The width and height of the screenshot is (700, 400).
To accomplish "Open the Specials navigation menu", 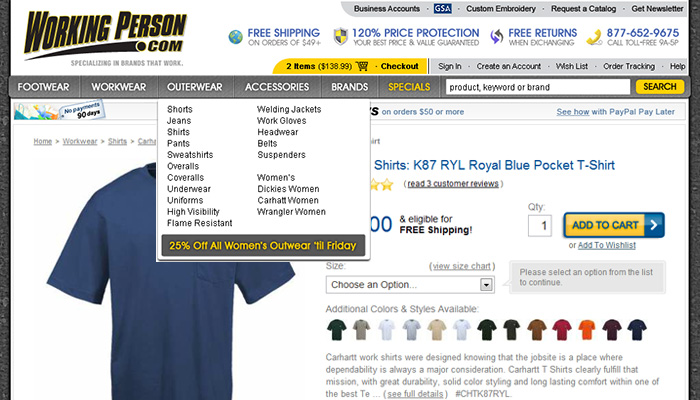I will pyautogui.click(x=409, y=87).
